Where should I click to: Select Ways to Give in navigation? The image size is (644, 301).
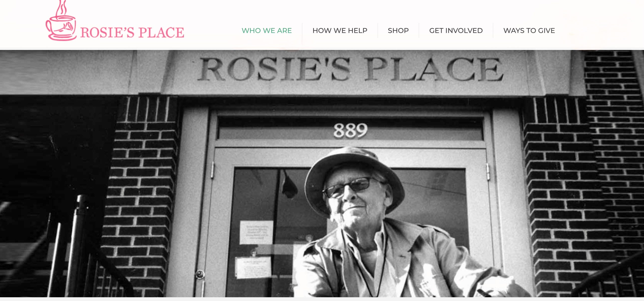(529, 30)
